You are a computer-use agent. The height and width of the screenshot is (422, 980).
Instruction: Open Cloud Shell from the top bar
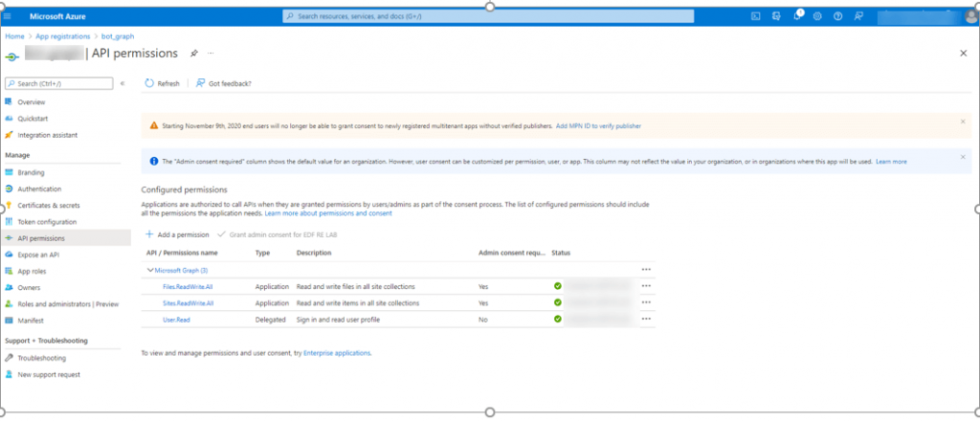coord(756,16)
